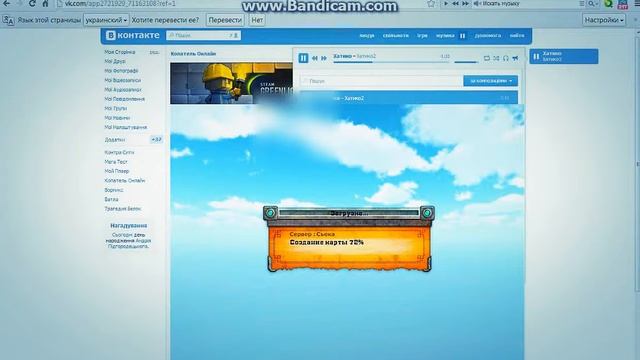The height and width of the screenshot is (360, 640).
Task: Click the ВКонтакте logo
Action: click(133, 36)
